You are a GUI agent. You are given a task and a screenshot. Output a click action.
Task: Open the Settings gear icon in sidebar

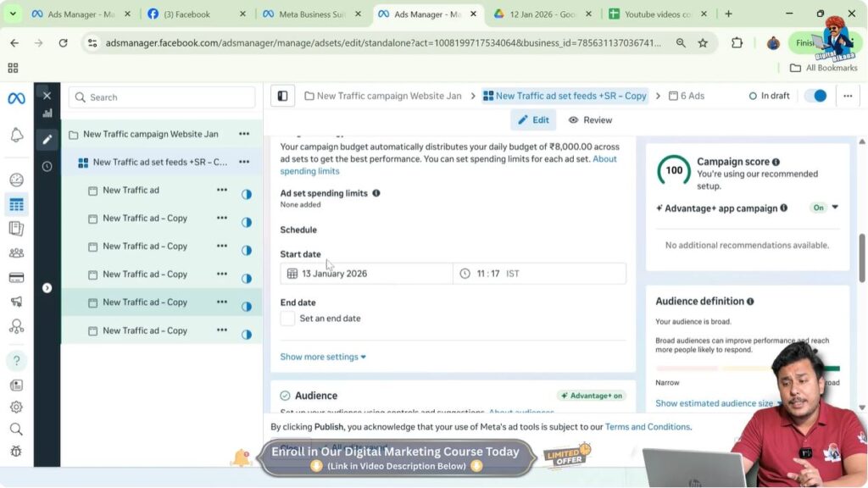coord(16,407)
